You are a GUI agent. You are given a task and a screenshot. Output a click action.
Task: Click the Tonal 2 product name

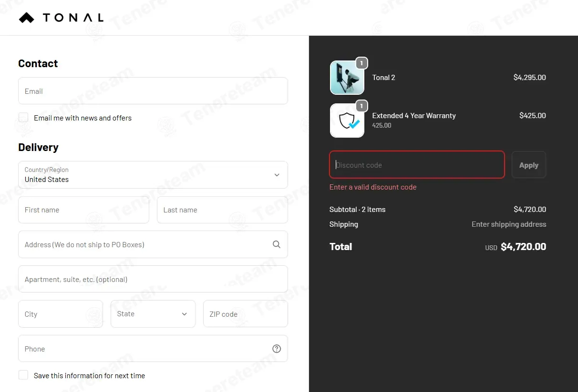[383, 78]
